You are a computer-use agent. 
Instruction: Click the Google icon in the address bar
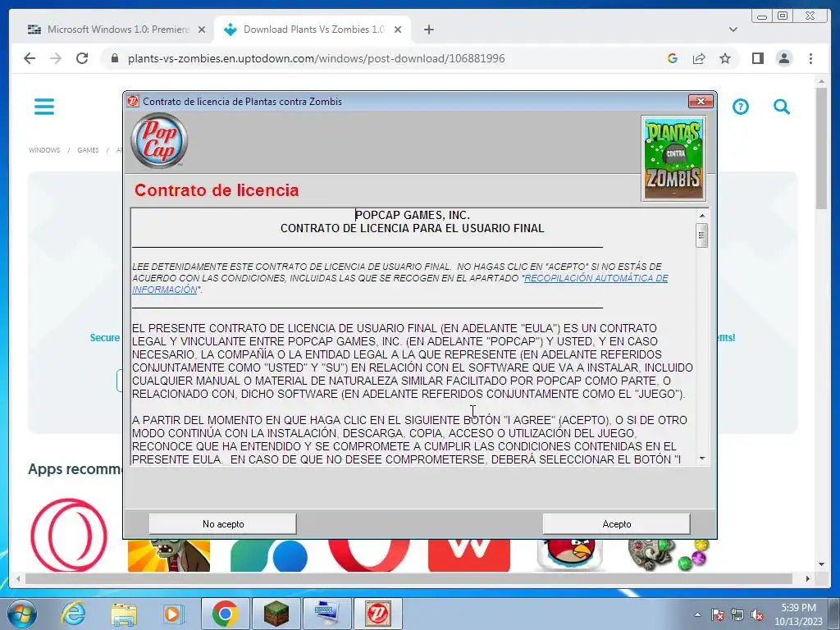673,58
